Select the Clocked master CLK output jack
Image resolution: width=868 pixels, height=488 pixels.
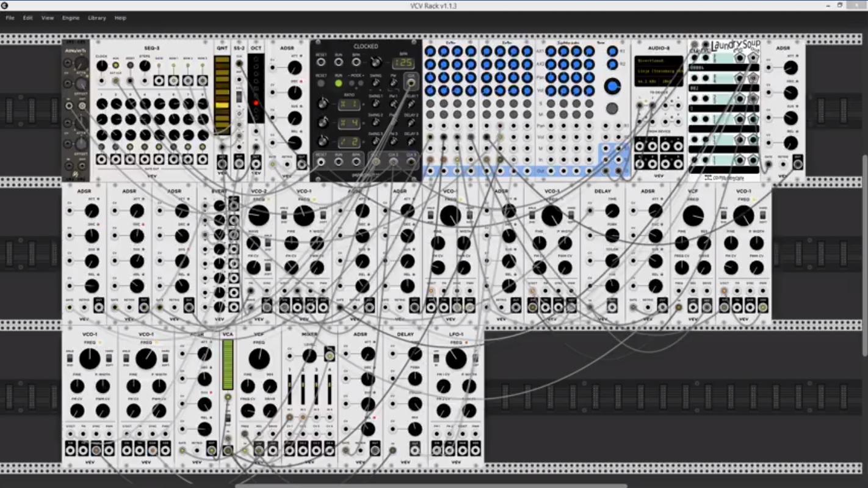pos(411,83)
